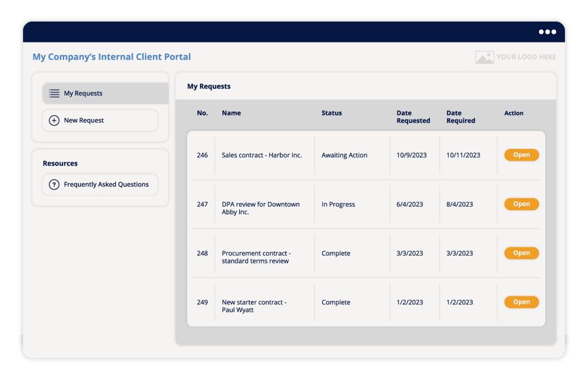Screen dimensions: 588x384
Task: Open request 247 DPA review
Action: pyautogui.click(x=521, y=204)
